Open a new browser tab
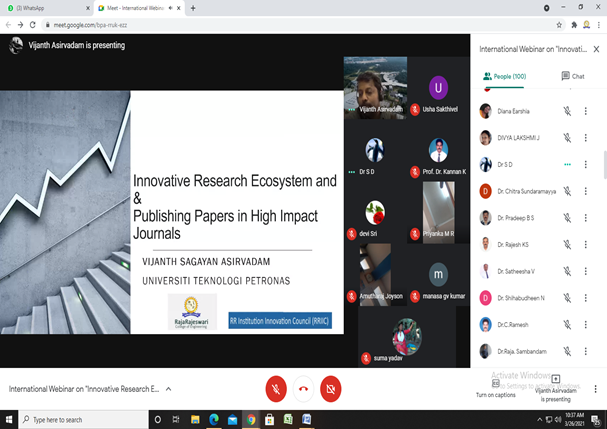607x429 pixels. 193,8
